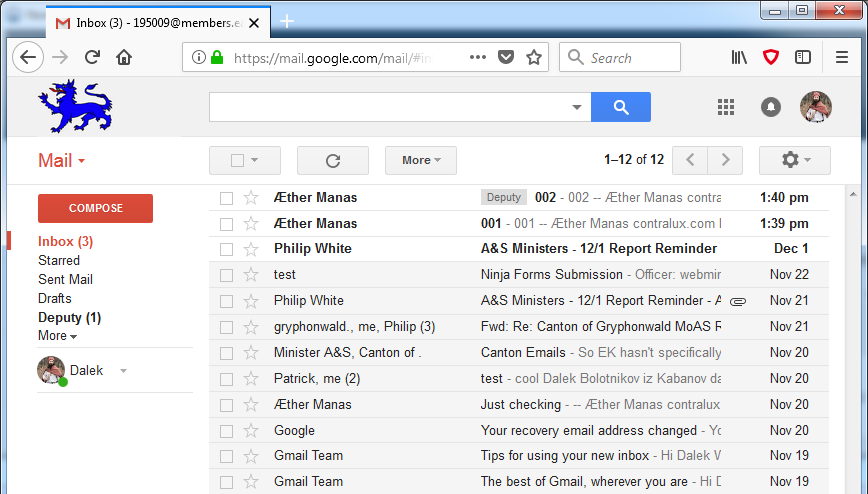Go to older messages arrow
This screenshot has width=868, height=494.
[725, 160]
